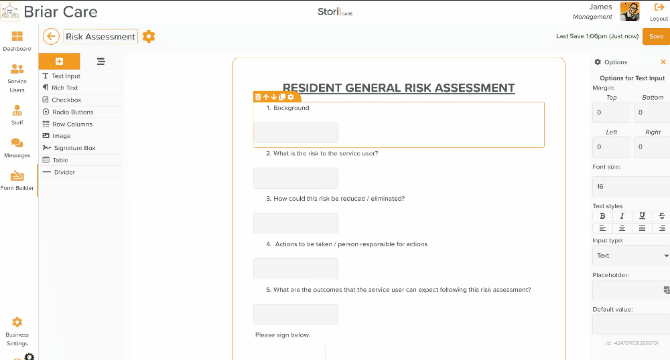670x360 pixels.
Task: Click the Briar Care logo
Action: [10, 12]
